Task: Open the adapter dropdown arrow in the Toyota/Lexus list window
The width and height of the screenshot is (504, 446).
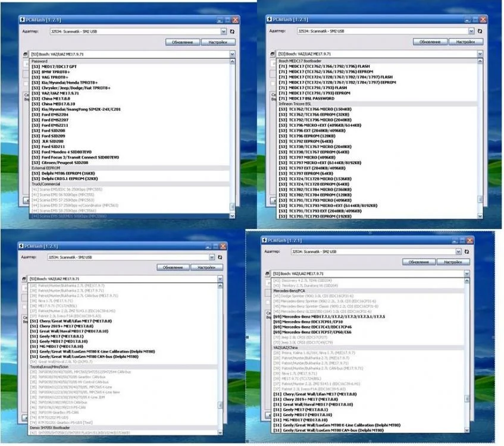Action: [211, 257]
